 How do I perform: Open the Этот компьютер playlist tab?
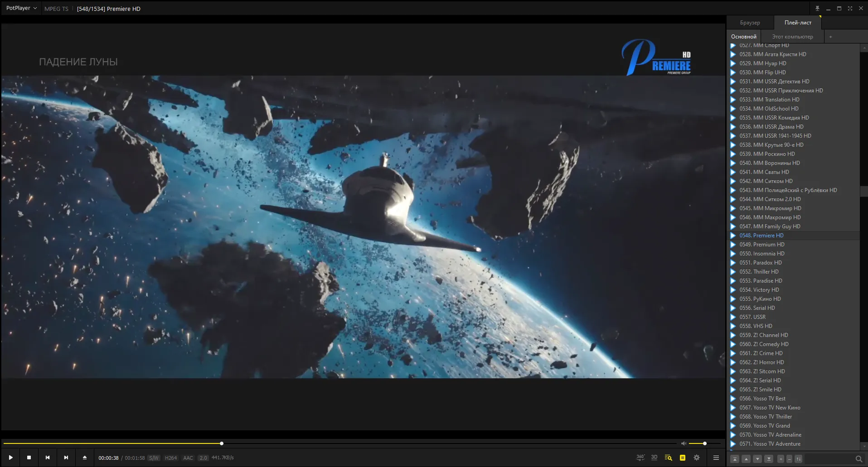792,37
